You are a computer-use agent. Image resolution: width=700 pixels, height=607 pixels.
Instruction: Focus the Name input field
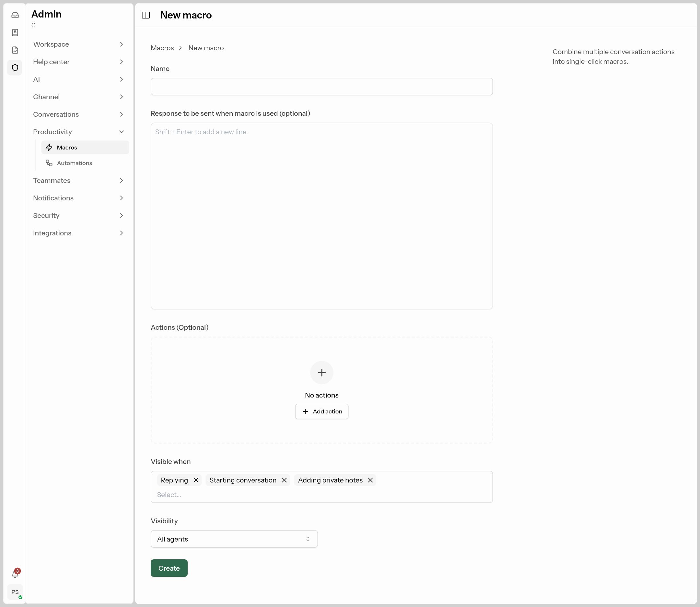pyautogui.click(x=321, y=86)
